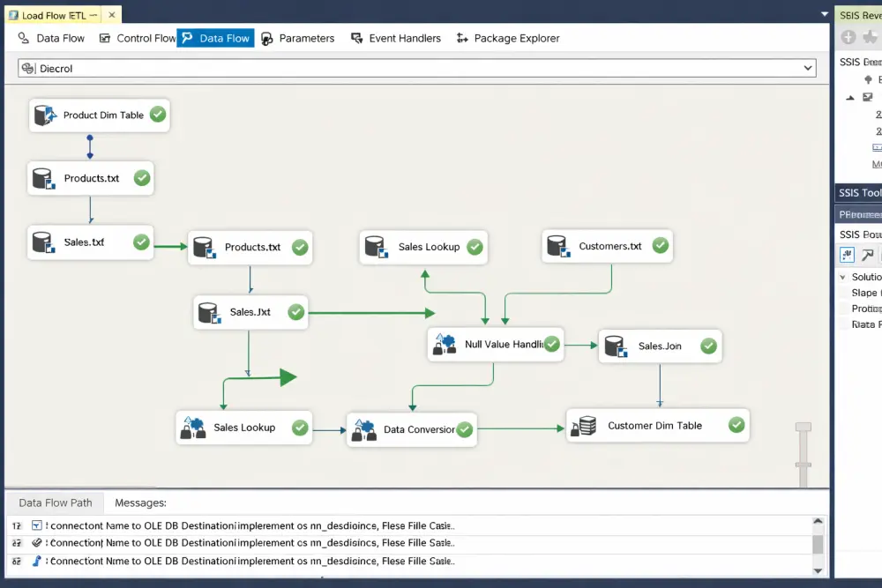Click the checkmark badge on Sales Lookup
The image size is (882, 588).
[x=476, y=248]
